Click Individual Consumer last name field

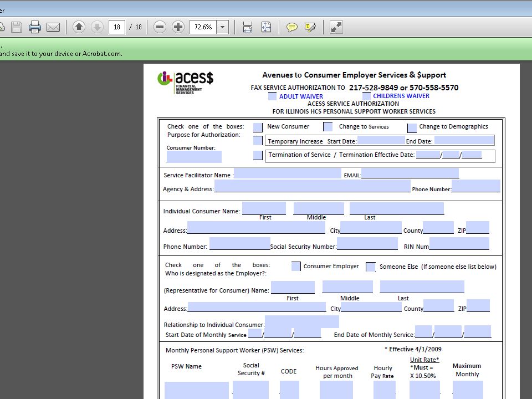pos(397,208)
